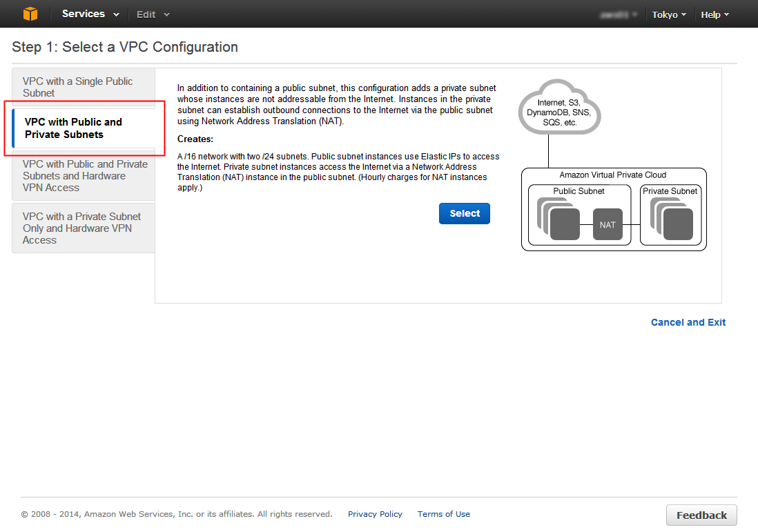Open the Tokyo region dropdown

click(x=669, y=14)
